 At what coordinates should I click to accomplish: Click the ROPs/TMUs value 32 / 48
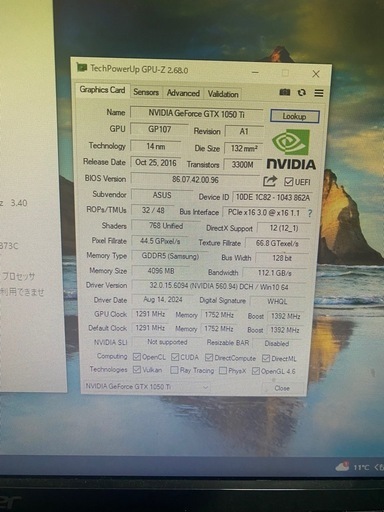[x=153, y=210]
